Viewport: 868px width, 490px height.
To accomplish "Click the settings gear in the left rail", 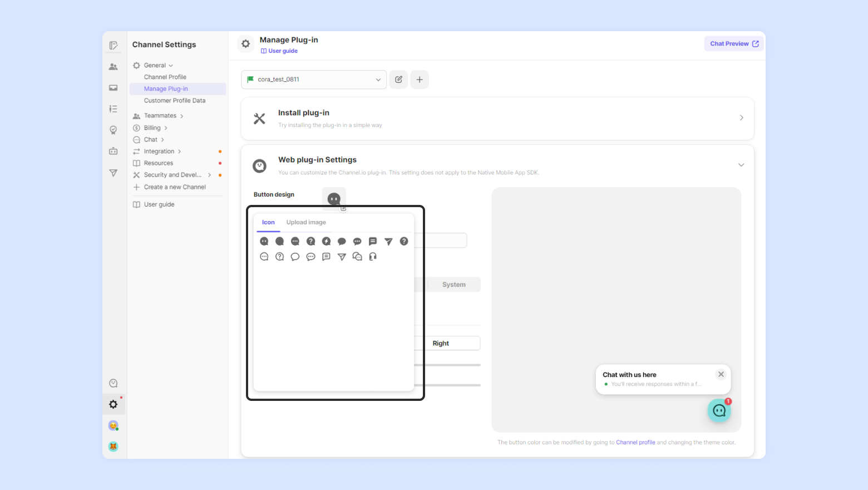I will click(114, 404).
